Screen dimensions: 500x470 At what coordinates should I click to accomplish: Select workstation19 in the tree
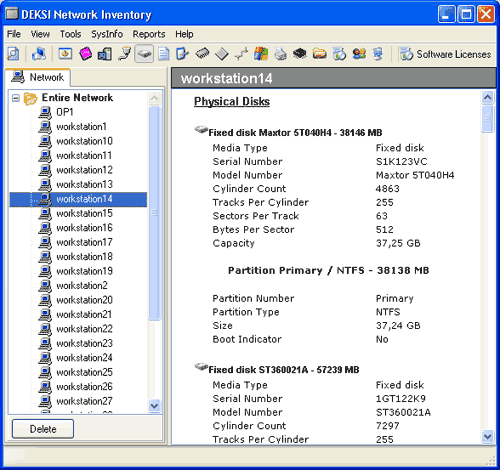(84, 271)
